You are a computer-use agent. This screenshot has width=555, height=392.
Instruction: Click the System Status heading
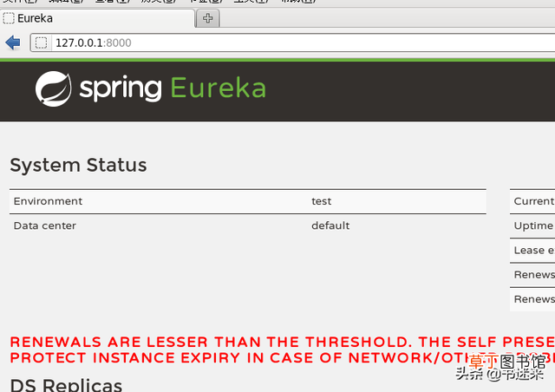(78, 165)
